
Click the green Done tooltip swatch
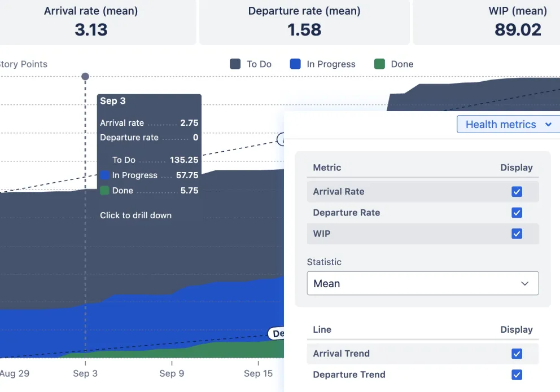(104, 191)
